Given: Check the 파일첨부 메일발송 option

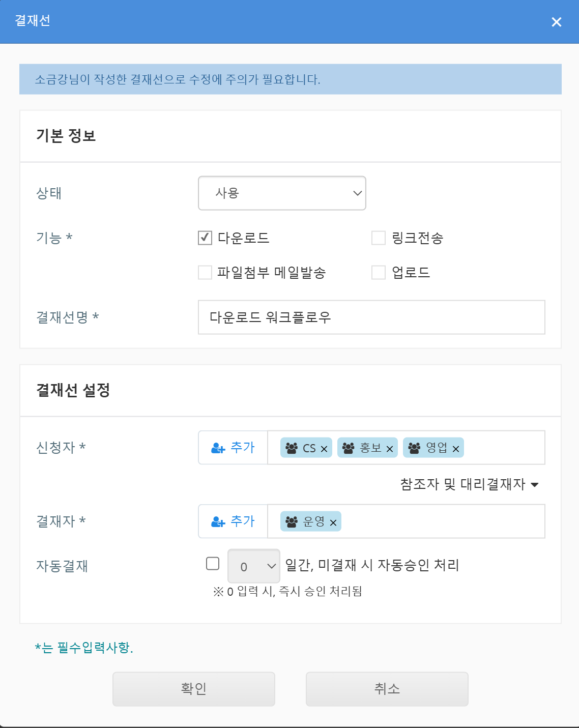Looking at the screenshot, I should [x=205, y=273].
